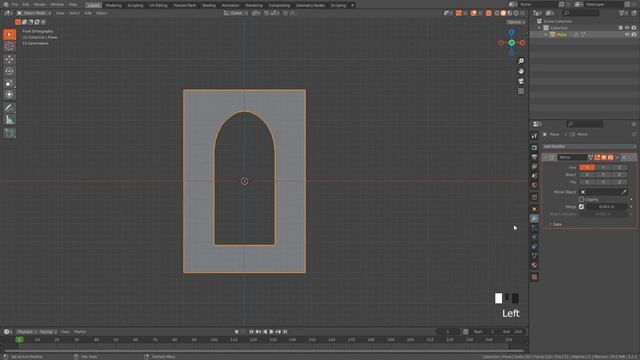Viewport: 640px width, 360px height.
Task: Open the Object Mode dropdown
Action: pos(33,13)
